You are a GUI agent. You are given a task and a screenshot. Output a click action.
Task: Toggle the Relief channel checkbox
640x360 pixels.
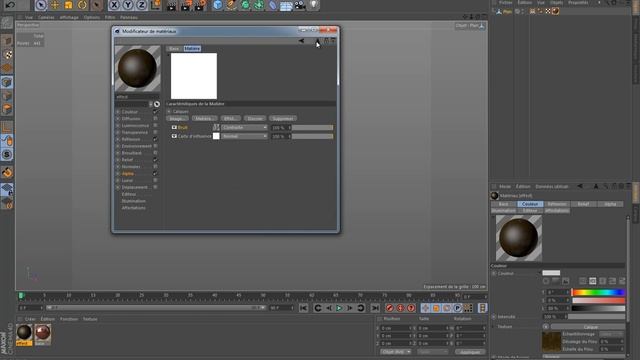point(155,160)
